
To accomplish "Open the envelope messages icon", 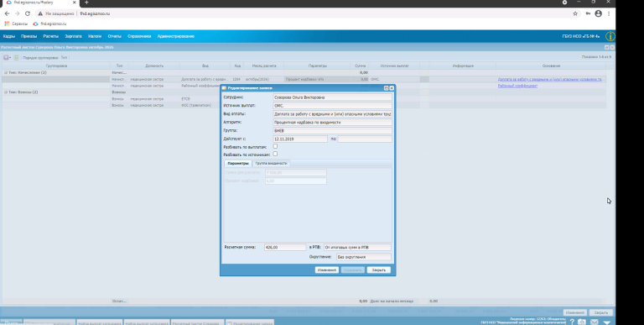I will [x=594, y=322].
